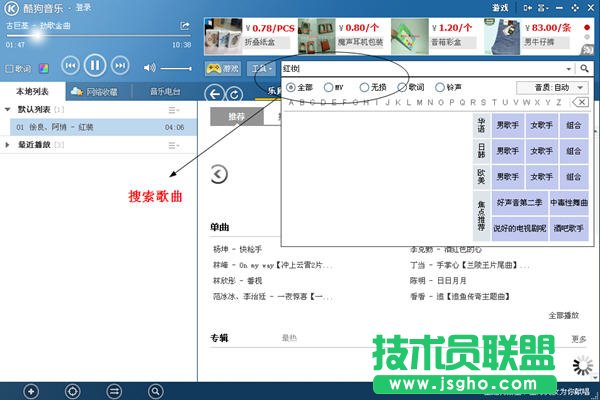The height and width of the screenshot is (400, 600).
Task: Toggle the 歌词 lyrics checkbox
Action: 9,69
